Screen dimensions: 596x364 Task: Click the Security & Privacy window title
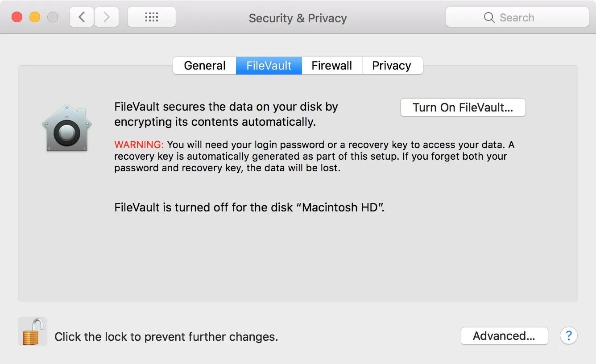[298, 18]
